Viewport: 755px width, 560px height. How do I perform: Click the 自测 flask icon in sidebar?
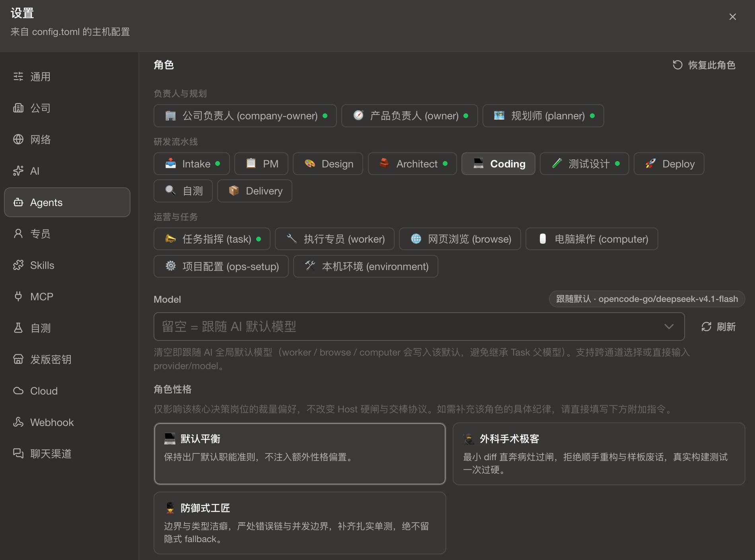18,328
